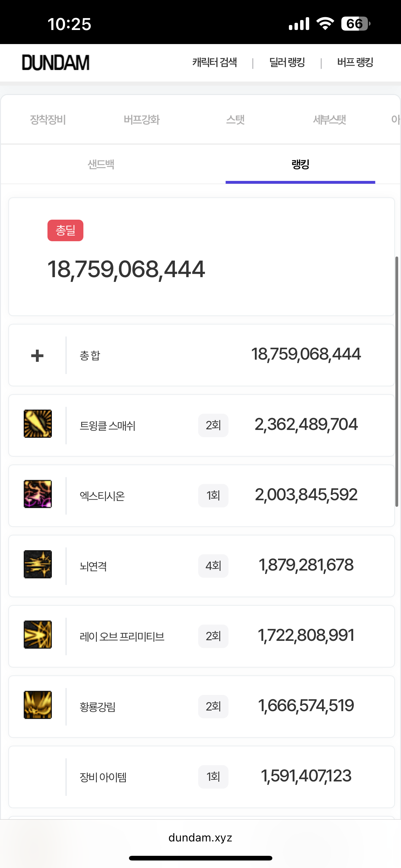
Task: Select the 랭킹 tab
Action: [x=300, y=164]
